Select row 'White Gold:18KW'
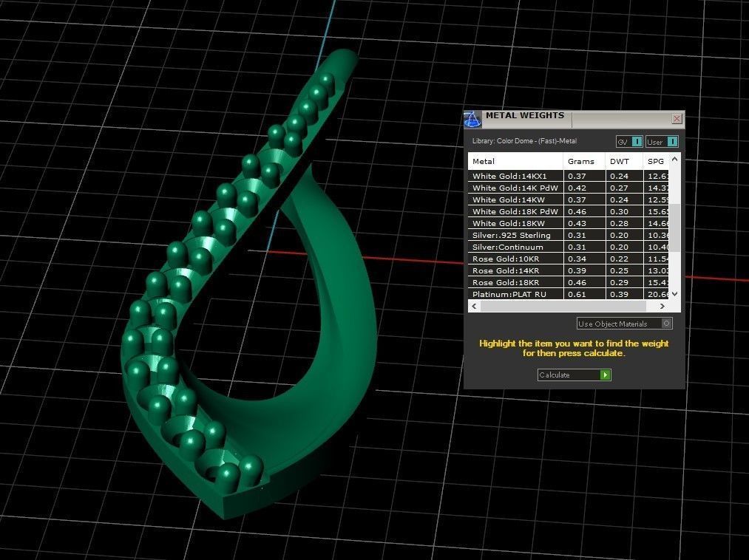This screenshot has width=749, height=560. point(569,223)
